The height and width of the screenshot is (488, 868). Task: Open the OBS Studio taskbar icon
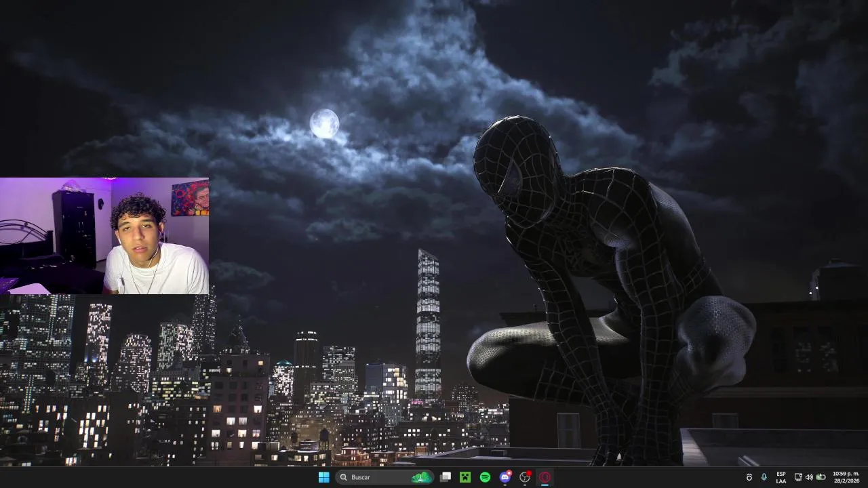[525, 477]
